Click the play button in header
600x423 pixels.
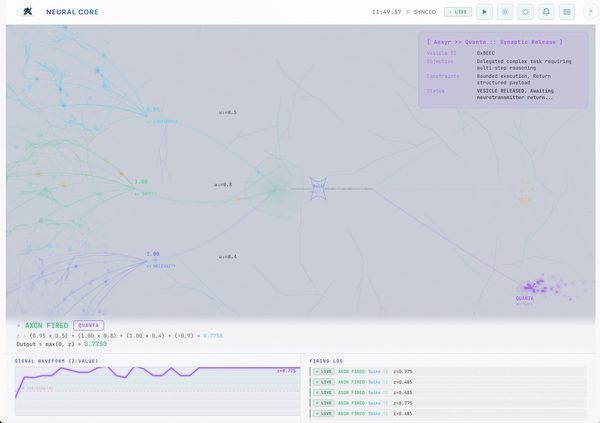(484, 12)
